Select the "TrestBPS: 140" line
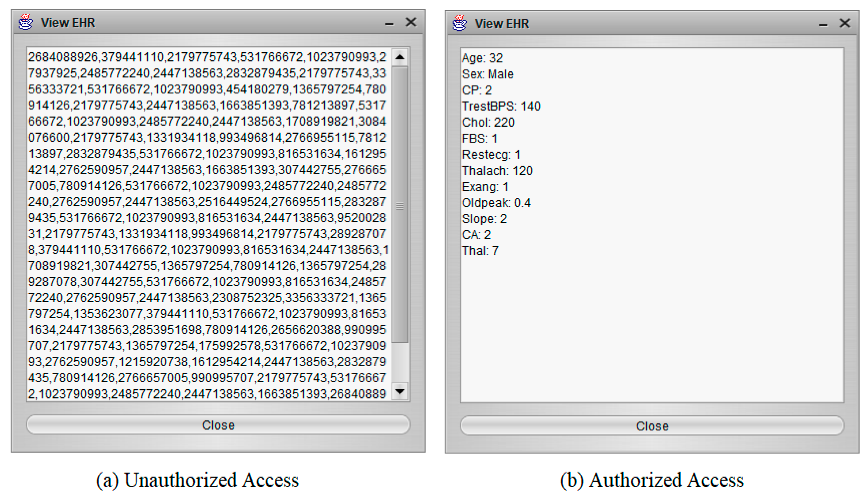 501,106
